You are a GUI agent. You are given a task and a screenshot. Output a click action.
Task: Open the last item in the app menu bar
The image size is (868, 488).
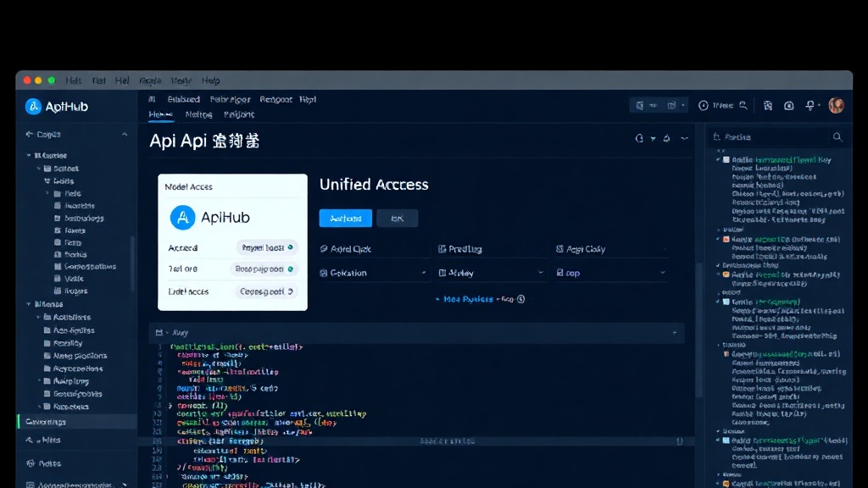307,100
